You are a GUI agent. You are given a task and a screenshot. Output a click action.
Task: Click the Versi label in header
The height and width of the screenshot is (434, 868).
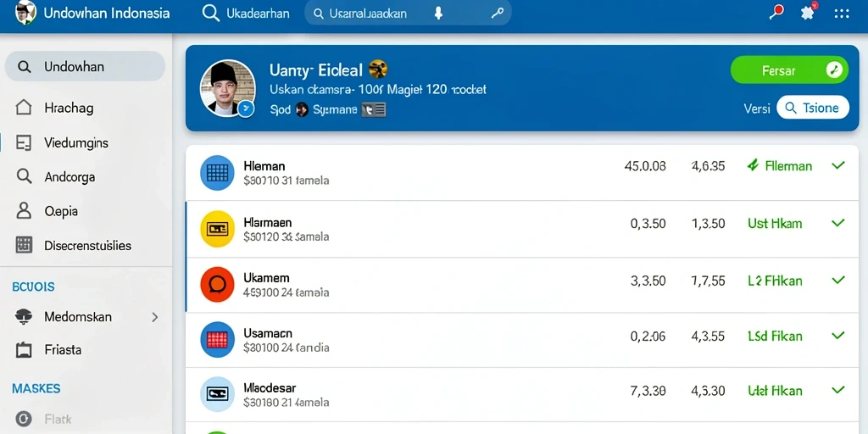point(757,108)
